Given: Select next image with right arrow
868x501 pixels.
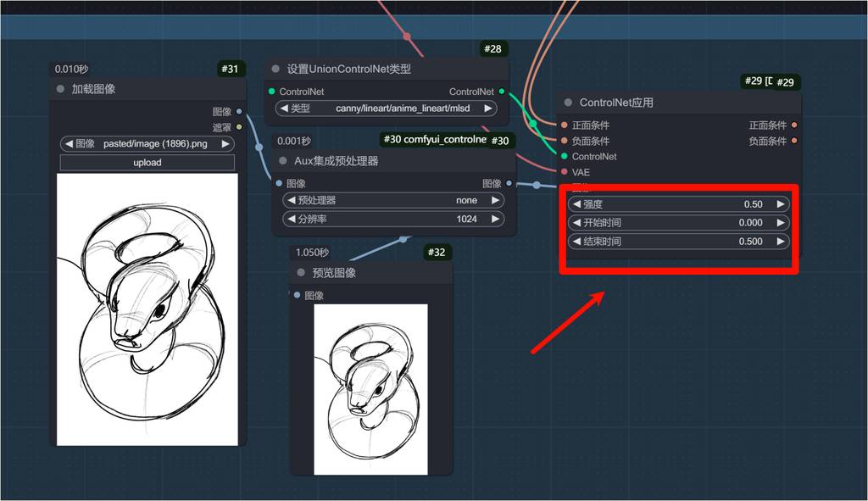Looking at the screenshot, I should [x=226, y=144].
